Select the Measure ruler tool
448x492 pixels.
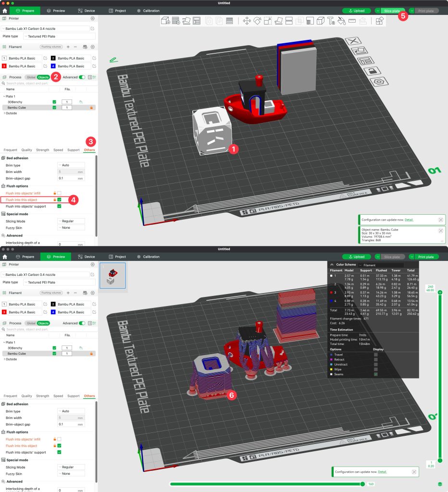(x=351, y=21)
